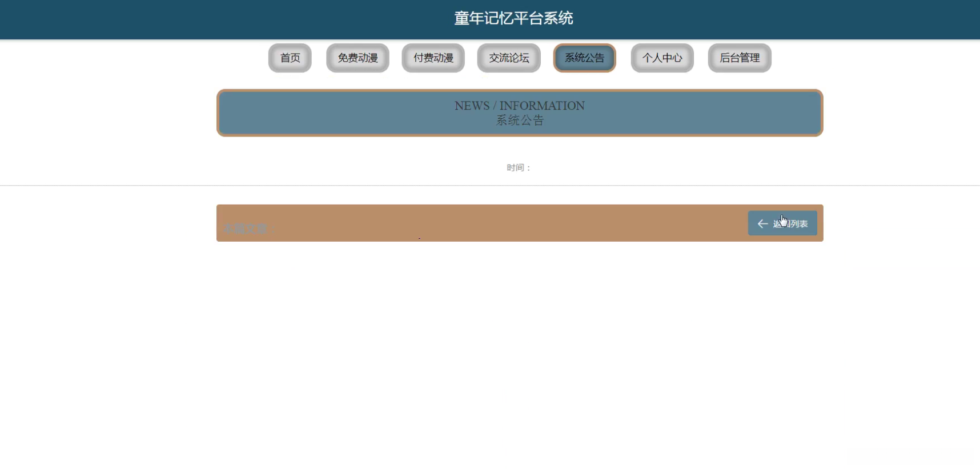Switch to 交流论坛 tab
The width and height of the screenshot is (980, 469).
(509, 58)
